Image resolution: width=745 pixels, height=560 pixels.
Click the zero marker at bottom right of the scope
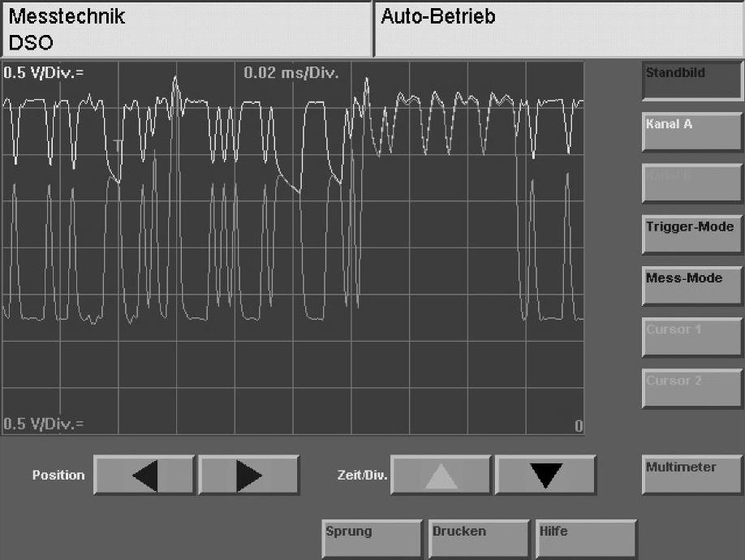(x=579, y=425)
